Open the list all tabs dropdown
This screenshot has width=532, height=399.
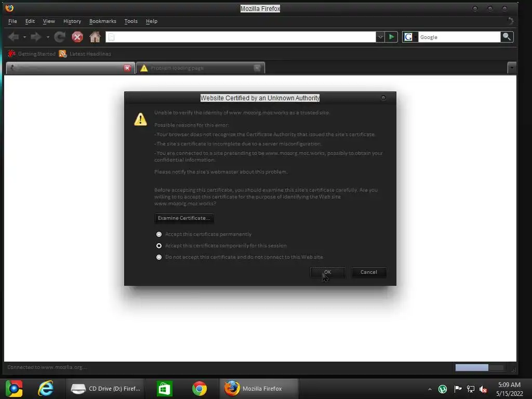click(512, 68)
